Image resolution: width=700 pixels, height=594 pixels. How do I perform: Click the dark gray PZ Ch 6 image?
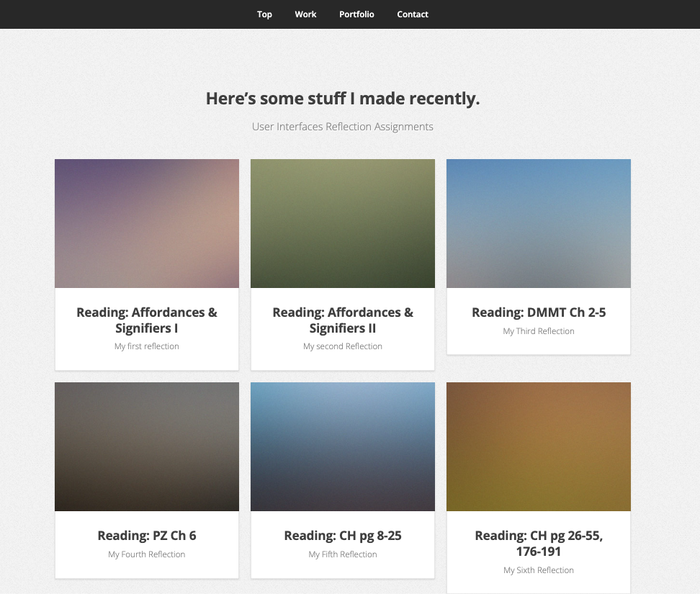[x=147, y=446]
